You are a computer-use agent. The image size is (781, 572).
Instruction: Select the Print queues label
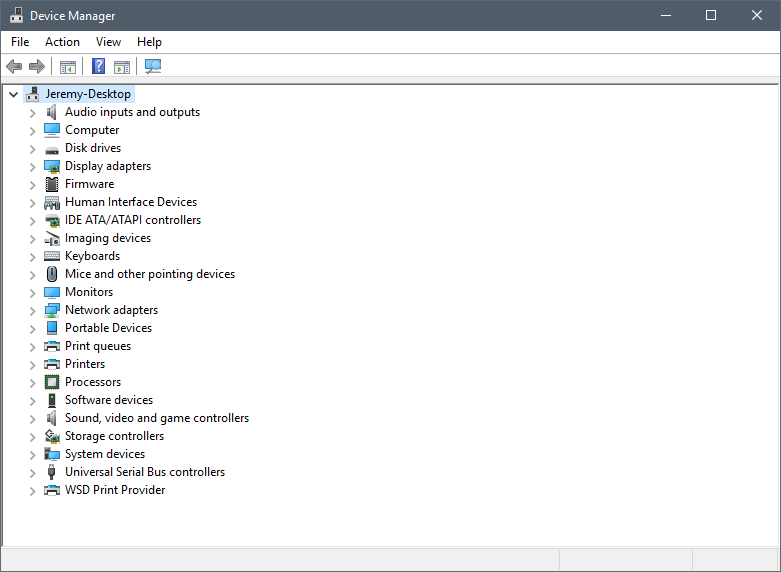98,346
